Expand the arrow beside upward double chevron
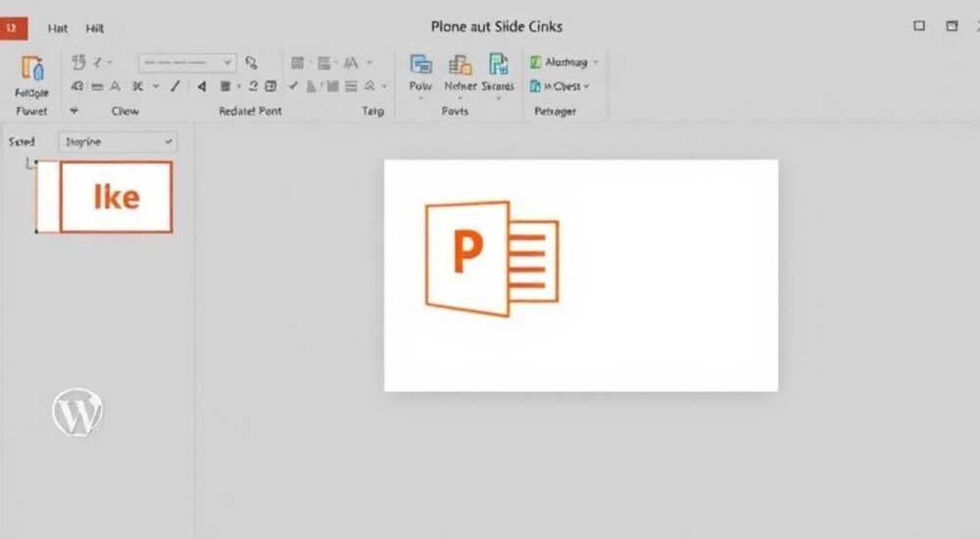Screen dimensions: 980x539 384,86
